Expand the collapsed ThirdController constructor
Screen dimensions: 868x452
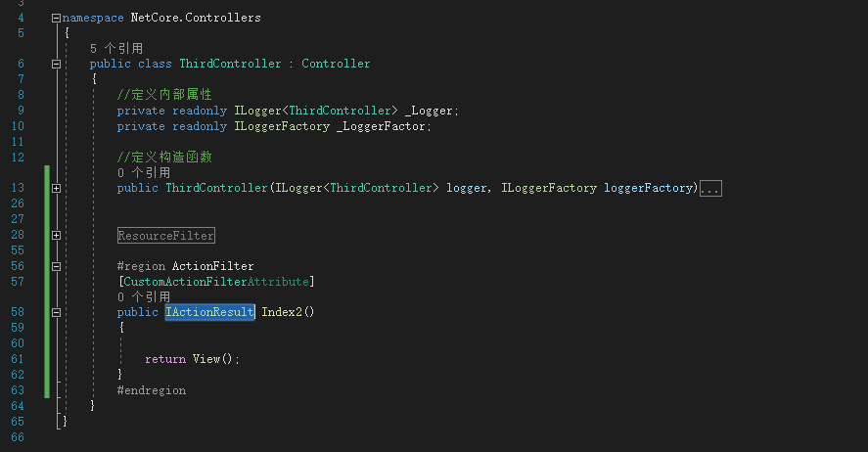(x=56, y=188)
